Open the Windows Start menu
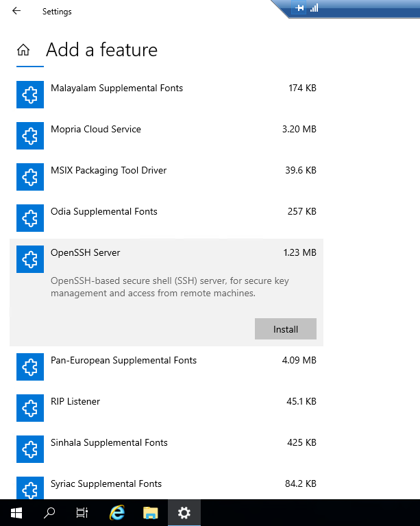 (x=16, y=512)
